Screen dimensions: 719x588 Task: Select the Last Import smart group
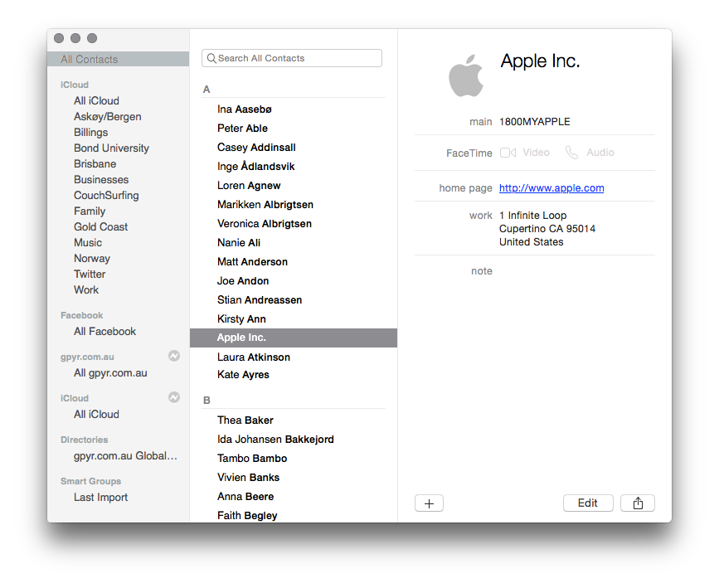coord(101,498)
